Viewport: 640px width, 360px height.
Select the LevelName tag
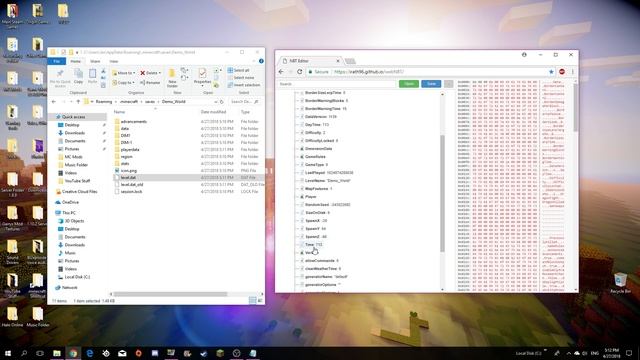[328, 180]
